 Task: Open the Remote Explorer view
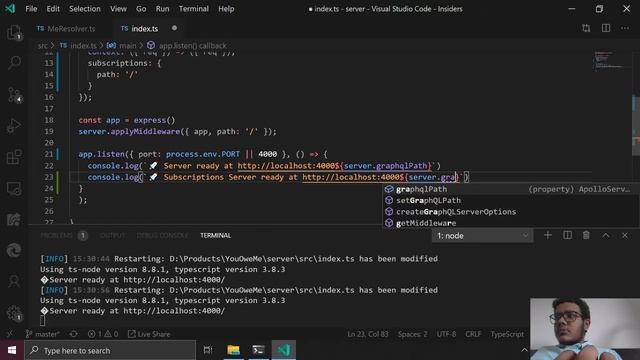point(15,189)
